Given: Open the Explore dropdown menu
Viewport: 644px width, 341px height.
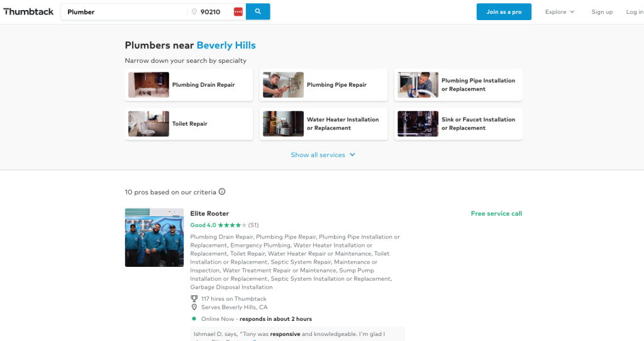Looking at the screenshot, I should pyautogui.click(x=559, y=12).
